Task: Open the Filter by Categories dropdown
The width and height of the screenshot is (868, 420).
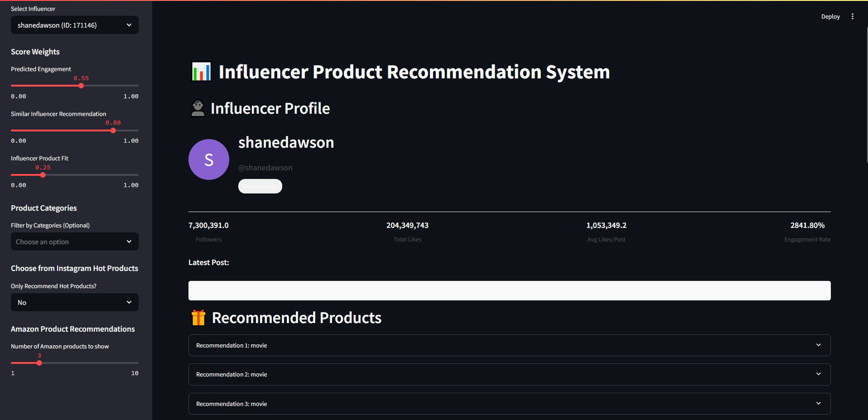Action: (75, 241)
